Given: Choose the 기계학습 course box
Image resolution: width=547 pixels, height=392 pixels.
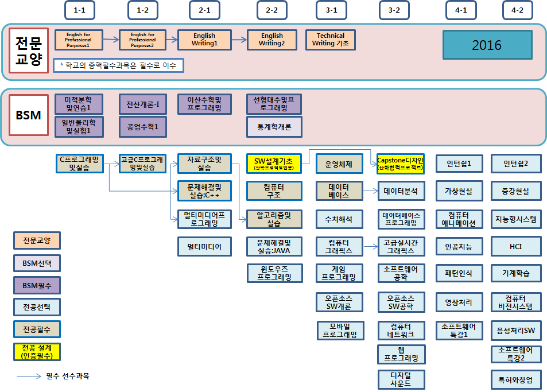Looking at the screenshot, I should (516, 273).
